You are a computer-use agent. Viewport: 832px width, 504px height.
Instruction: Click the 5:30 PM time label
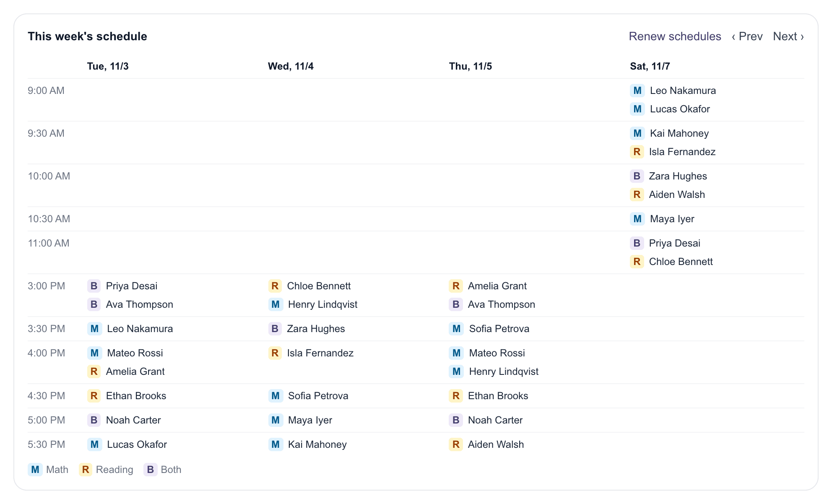(47, 444)
